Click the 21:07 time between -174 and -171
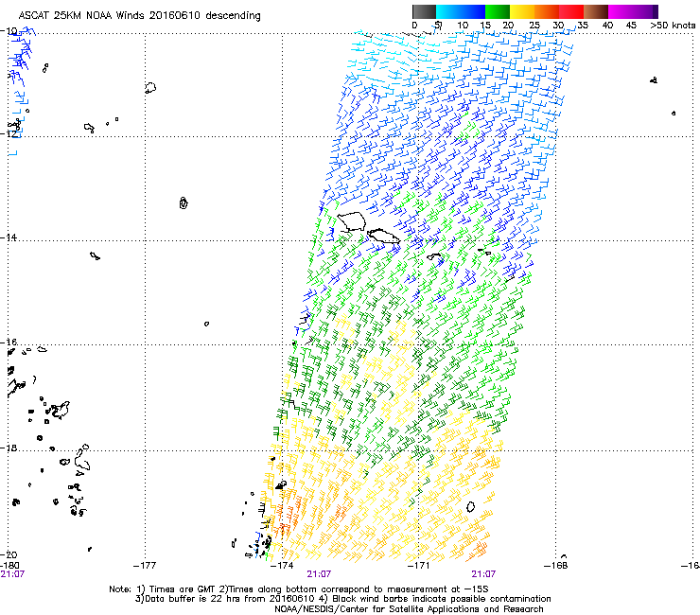 [319, 574]
